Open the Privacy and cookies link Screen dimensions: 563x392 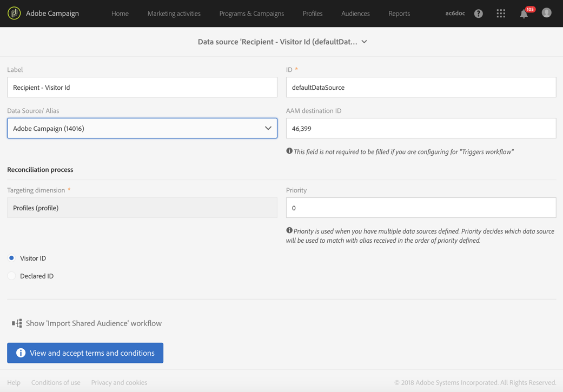[x=119, y=383]
